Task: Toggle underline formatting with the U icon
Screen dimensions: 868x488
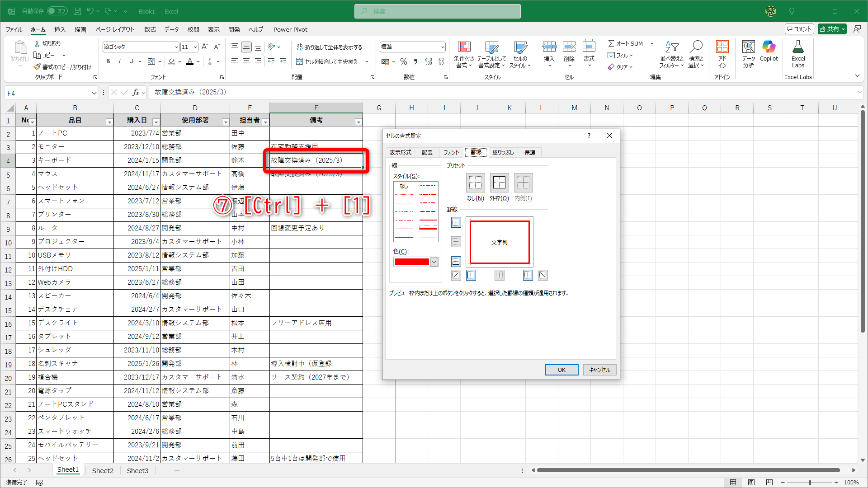Action: (x=131, y=61)
